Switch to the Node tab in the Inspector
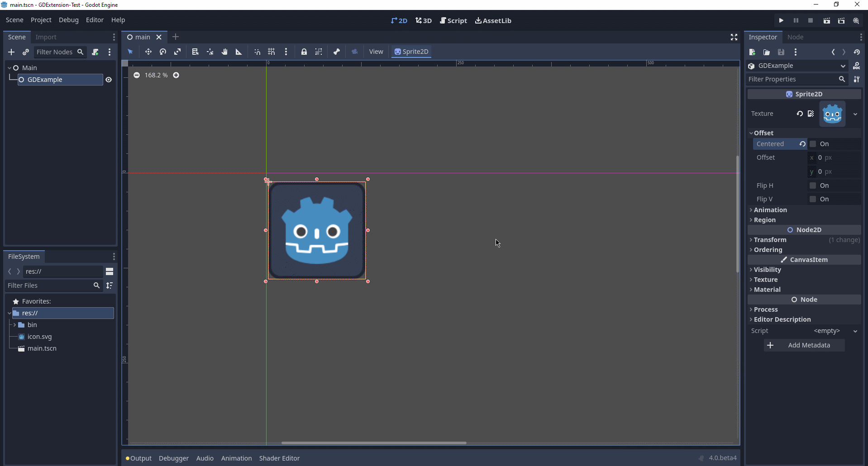Viewport: 868px width, 466px height. 796,37
